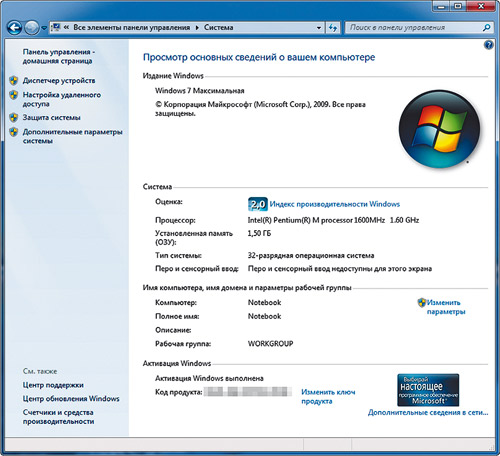Click Изменить параметры link

[446, 307]
